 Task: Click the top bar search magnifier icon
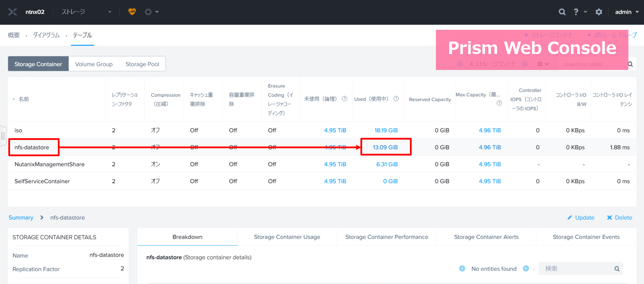coord(562,12)
